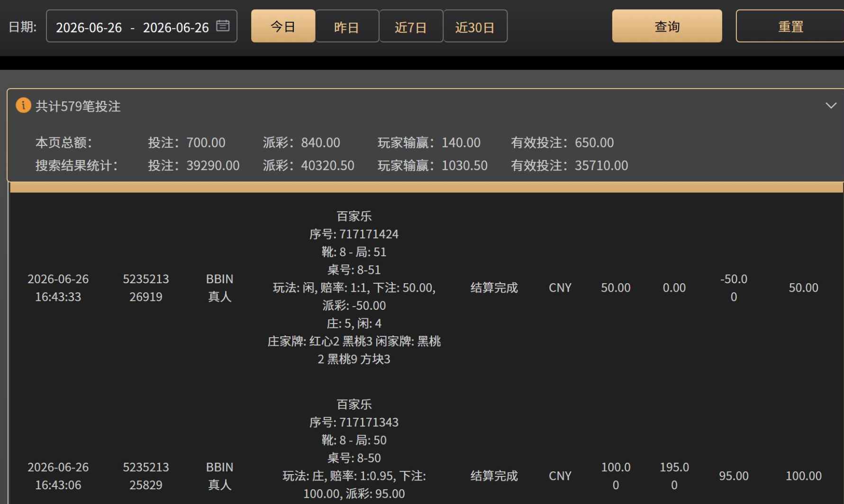Choose the 近7日 date range

coord(411,26)
